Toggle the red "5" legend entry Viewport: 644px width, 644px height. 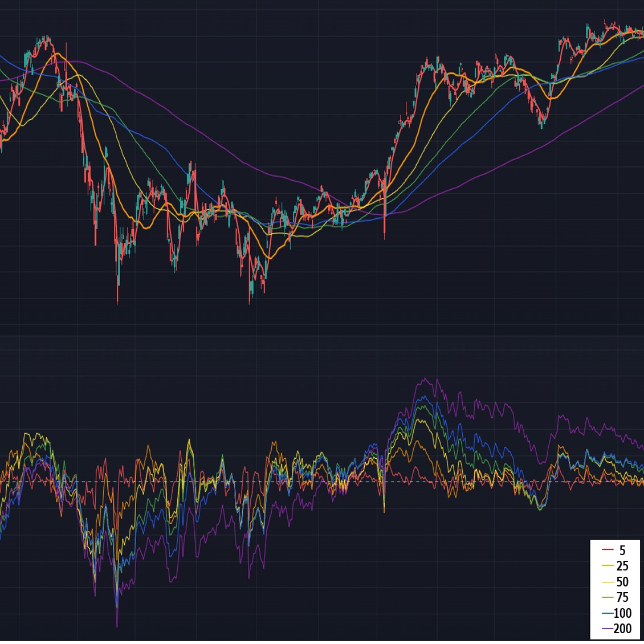tap(615, 550)
